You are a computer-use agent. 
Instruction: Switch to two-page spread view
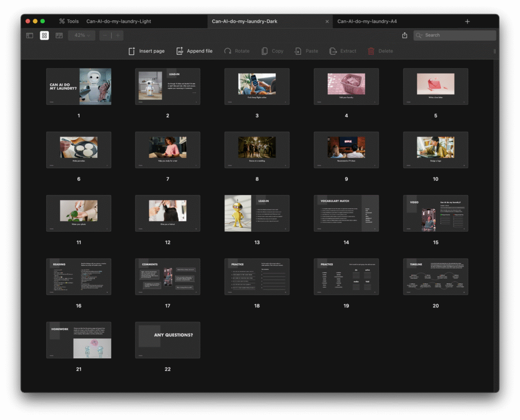pos(59,36)
